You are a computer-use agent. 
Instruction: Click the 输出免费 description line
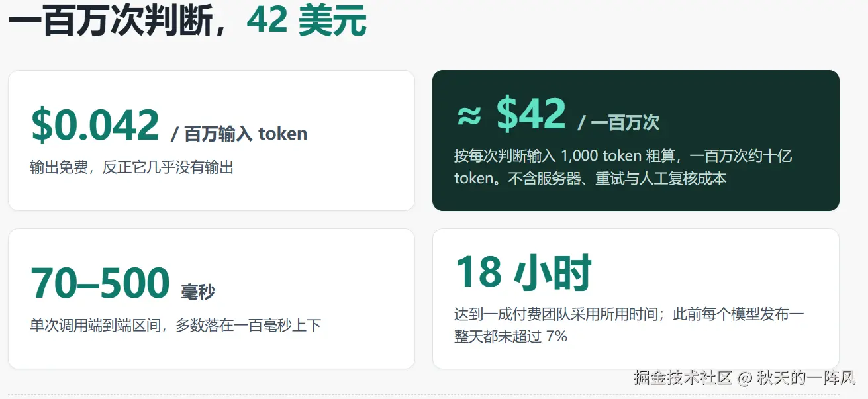pyautogui.click(x=132, y=167)
